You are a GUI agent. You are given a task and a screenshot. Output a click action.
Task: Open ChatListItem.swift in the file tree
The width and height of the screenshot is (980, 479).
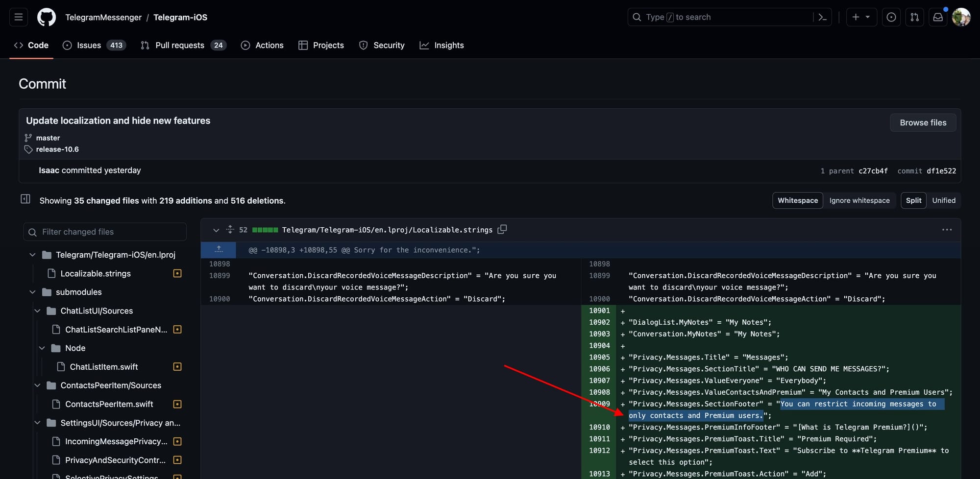[104, 367]
